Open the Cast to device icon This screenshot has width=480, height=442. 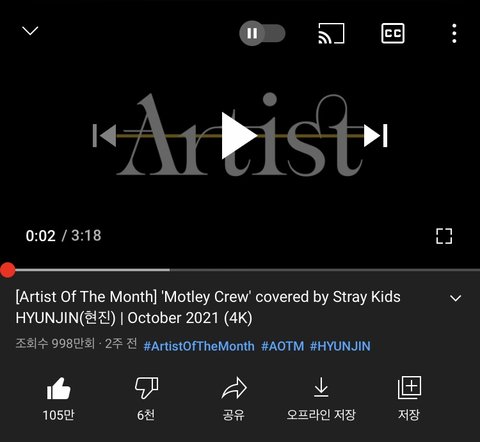(331, 33)
